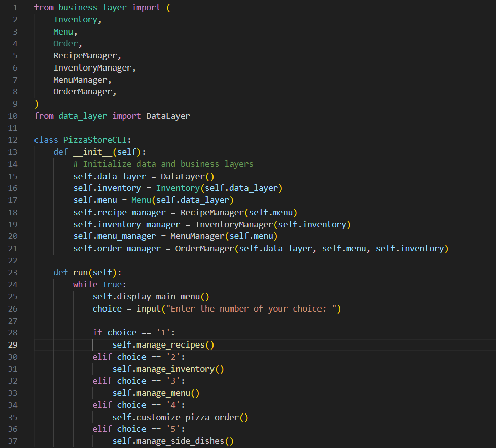496x448 pixels.
Task: Click 'self.manage_menu()' call
Action: (x=156, y=393)
